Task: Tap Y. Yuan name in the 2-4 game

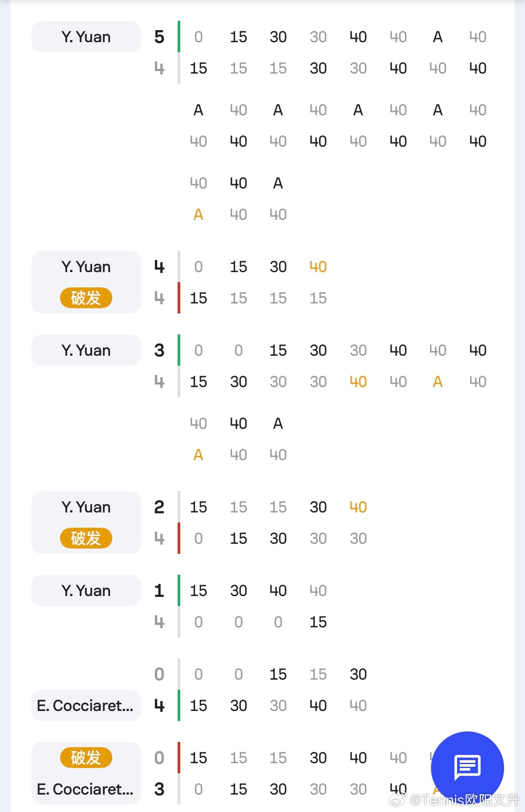Action: pos(86,507)
